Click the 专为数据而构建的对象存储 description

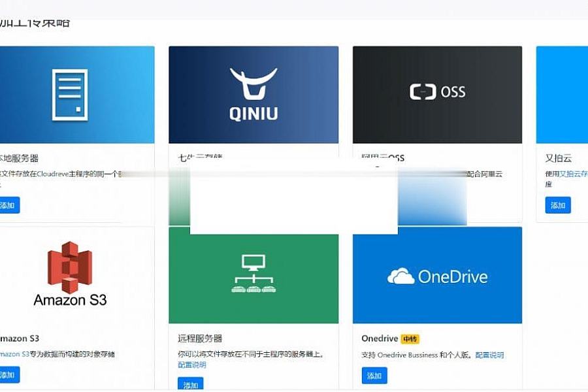point(72,353)
